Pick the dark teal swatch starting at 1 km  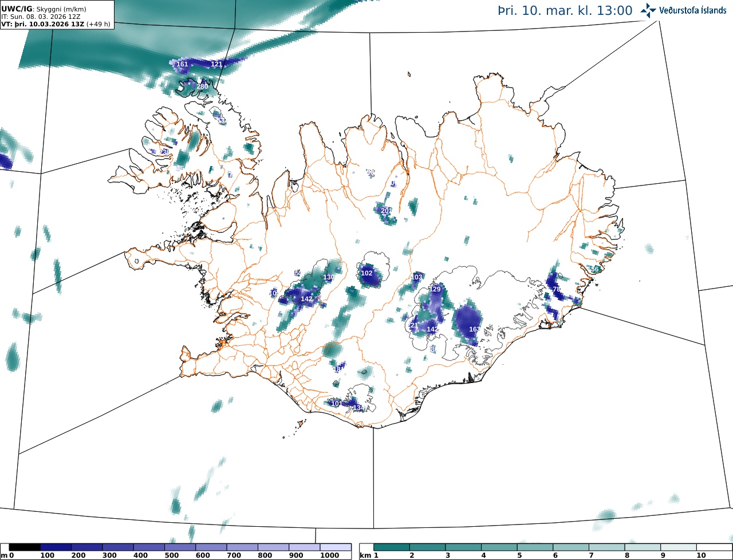coord(392,547)
